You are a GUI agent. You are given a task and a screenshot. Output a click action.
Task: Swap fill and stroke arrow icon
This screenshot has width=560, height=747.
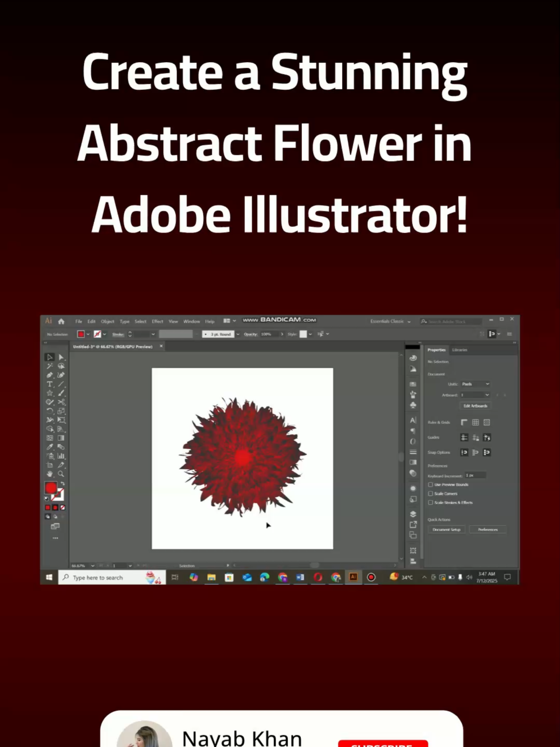point(63,484)
